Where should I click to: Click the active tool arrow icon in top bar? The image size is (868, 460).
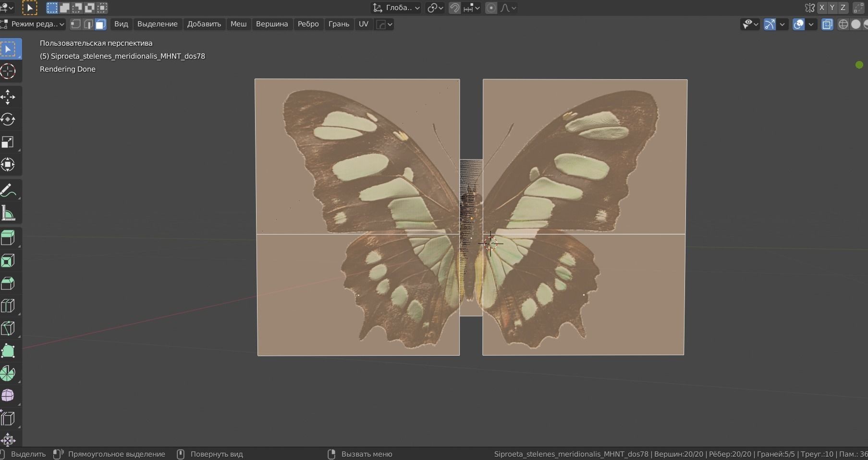[30, 8]
